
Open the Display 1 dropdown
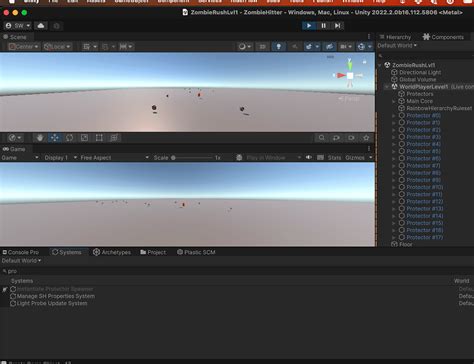coord(60,158)
